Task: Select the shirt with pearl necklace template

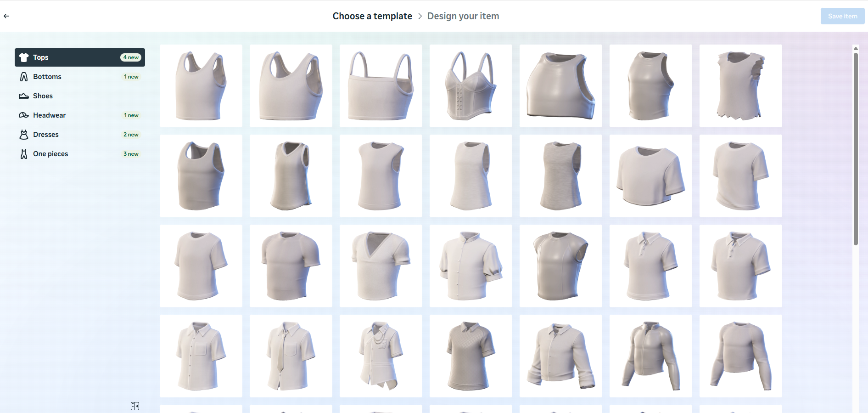Action: tap(381, 356)
